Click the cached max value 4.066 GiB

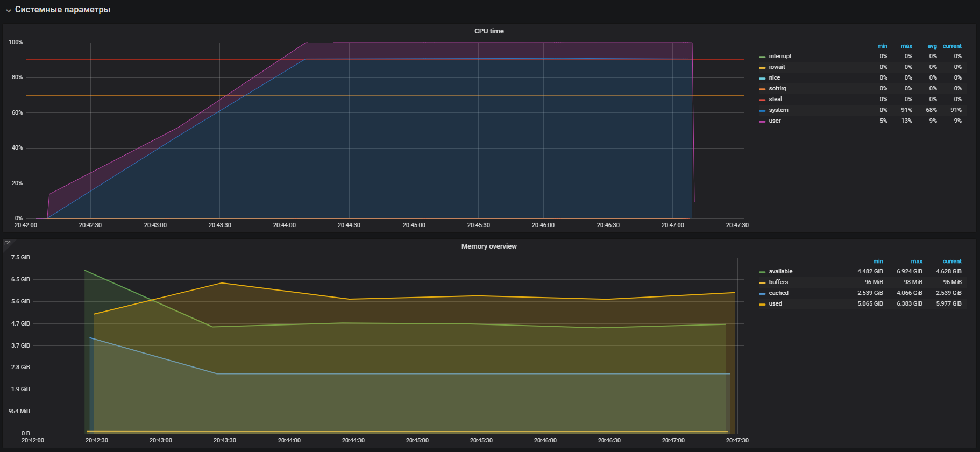click(910, 293)
